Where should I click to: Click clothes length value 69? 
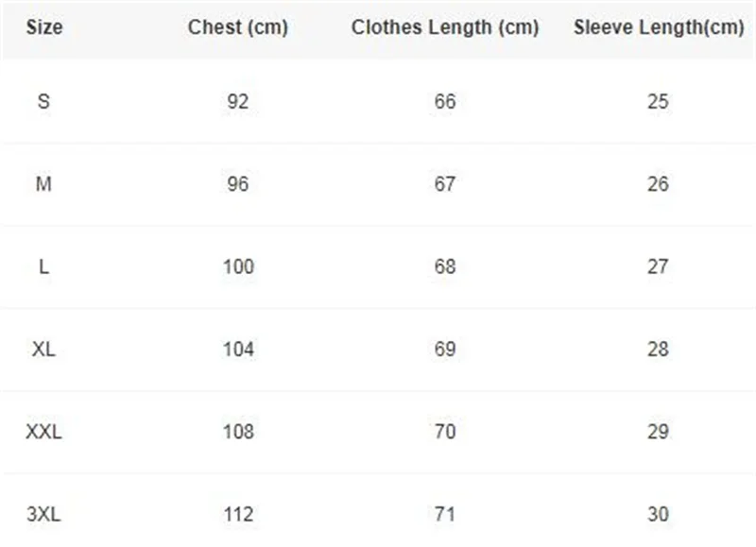coord(444,350)
